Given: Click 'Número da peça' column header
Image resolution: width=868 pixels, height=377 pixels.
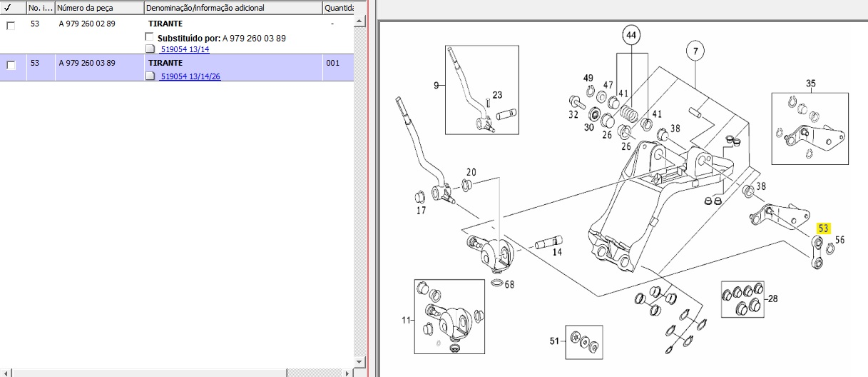Looking at the screenshot, I should click(98, 8).
